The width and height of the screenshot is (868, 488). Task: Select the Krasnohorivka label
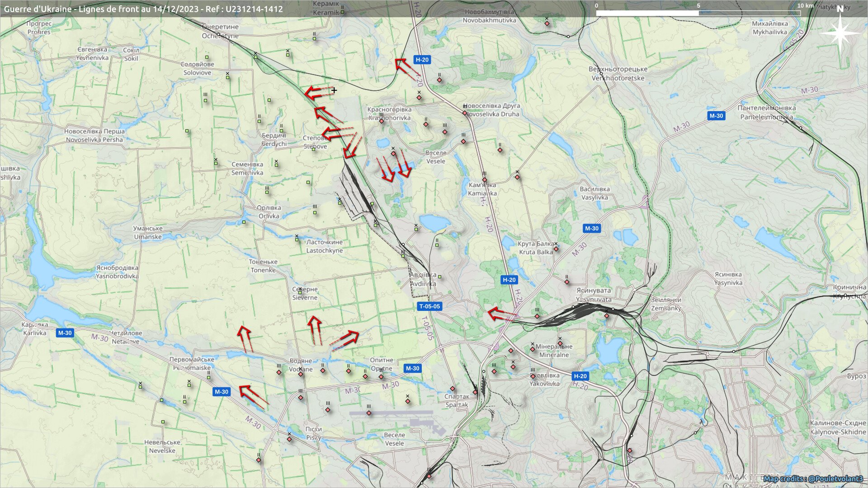tap(389, 113)
